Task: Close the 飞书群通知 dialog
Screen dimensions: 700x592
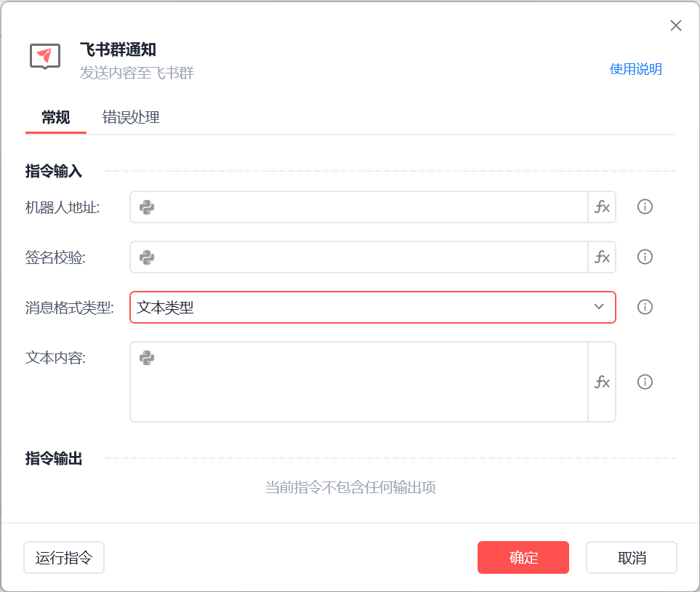Action: tap(675, 26)
